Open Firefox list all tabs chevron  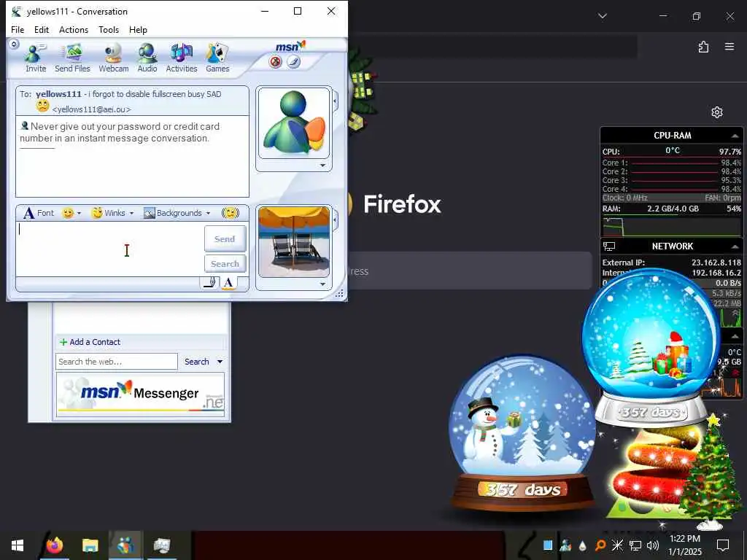click(x=603, y=16)
